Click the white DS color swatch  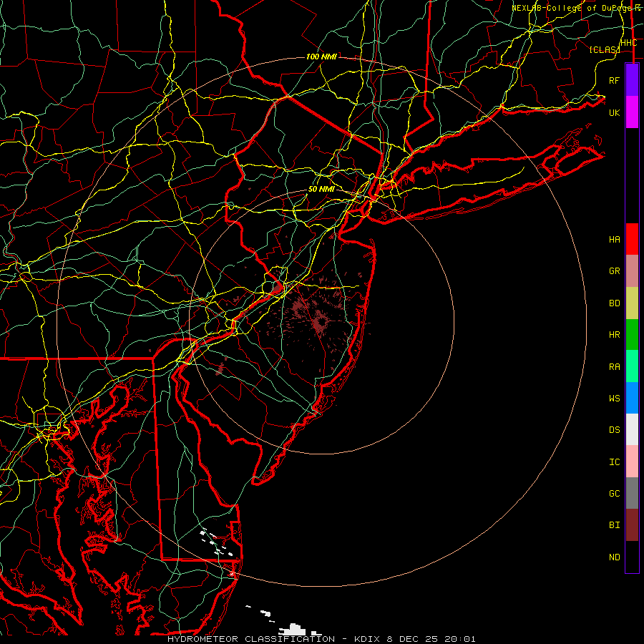632,429
